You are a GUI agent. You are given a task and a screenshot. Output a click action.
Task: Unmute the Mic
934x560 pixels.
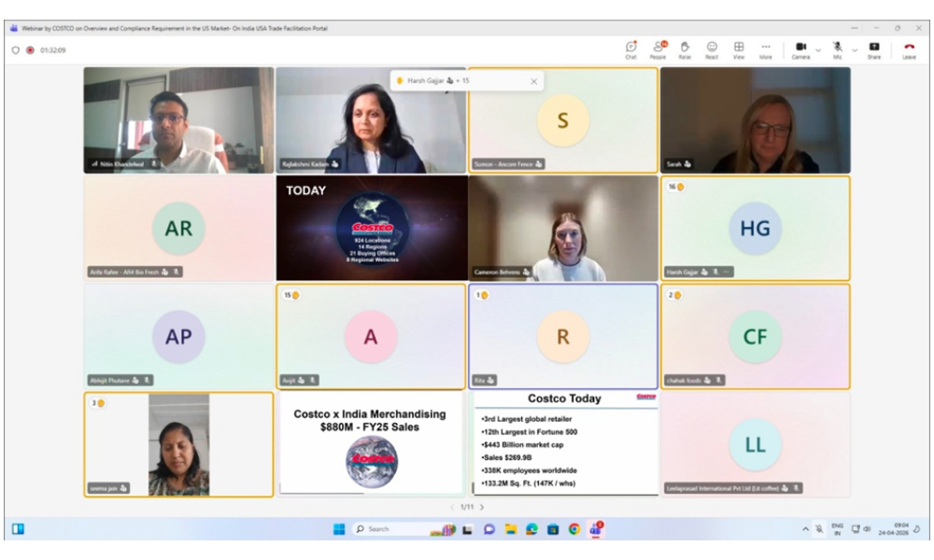[837, 49]
